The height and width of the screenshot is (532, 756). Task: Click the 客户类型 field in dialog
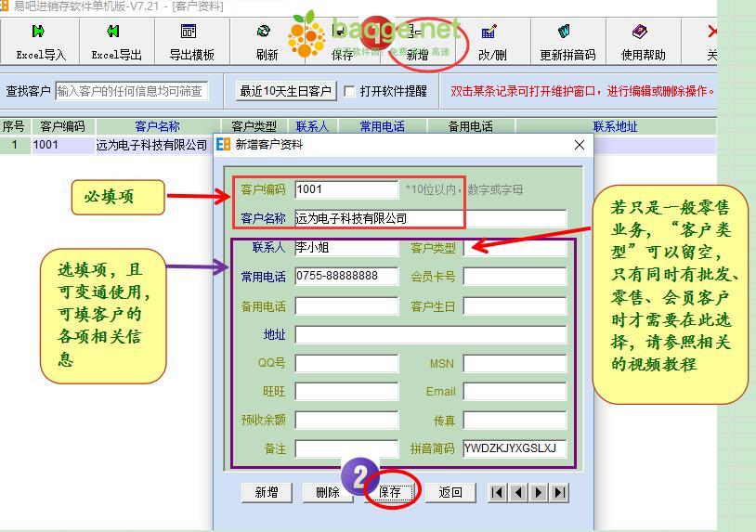(x=515, y=248)
